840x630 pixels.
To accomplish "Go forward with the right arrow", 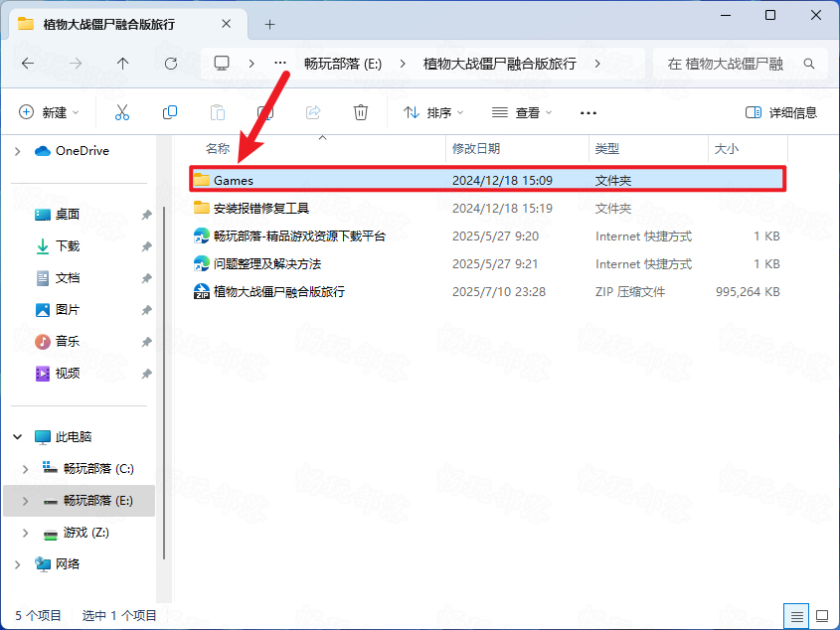I will [76, 64].
